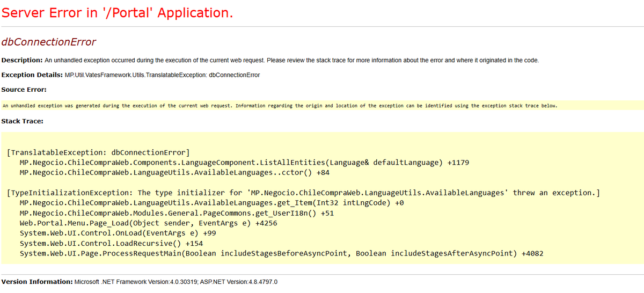Select "ASP.NET Version:4.8.4797.0" text
Viewport: 644px width, 293px height.
(x=238, y=282)
